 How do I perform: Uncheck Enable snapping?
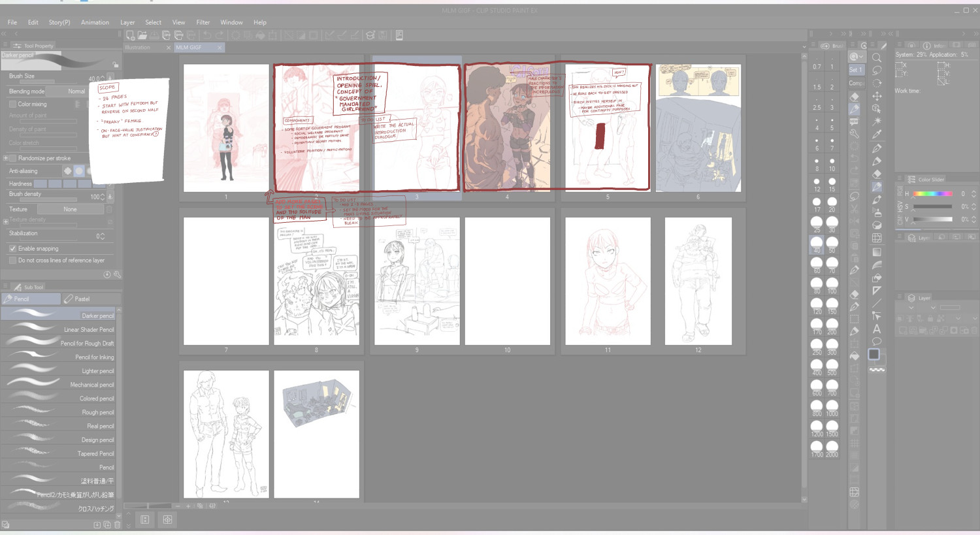click(12, 248)
